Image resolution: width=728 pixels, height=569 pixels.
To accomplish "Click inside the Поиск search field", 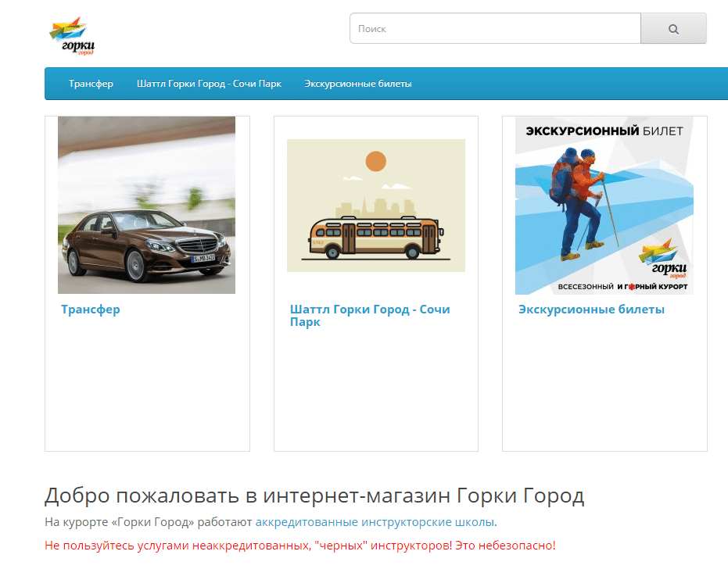I will click(x=495, y=28).
